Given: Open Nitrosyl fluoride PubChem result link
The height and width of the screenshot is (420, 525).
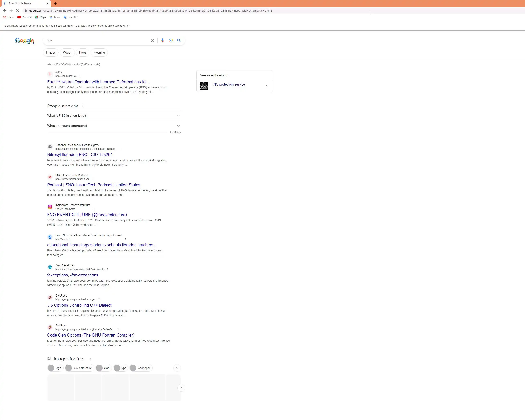Looking at the screenshot, I should pos(80,155).
